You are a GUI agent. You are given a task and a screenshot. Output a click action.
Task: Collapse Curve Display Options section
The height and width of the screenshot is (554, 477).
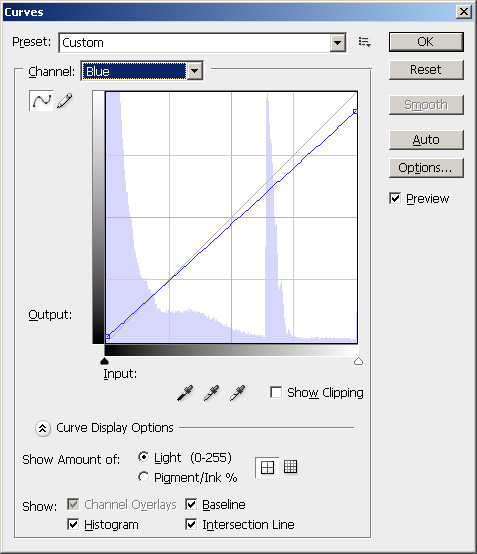point(42,428)
